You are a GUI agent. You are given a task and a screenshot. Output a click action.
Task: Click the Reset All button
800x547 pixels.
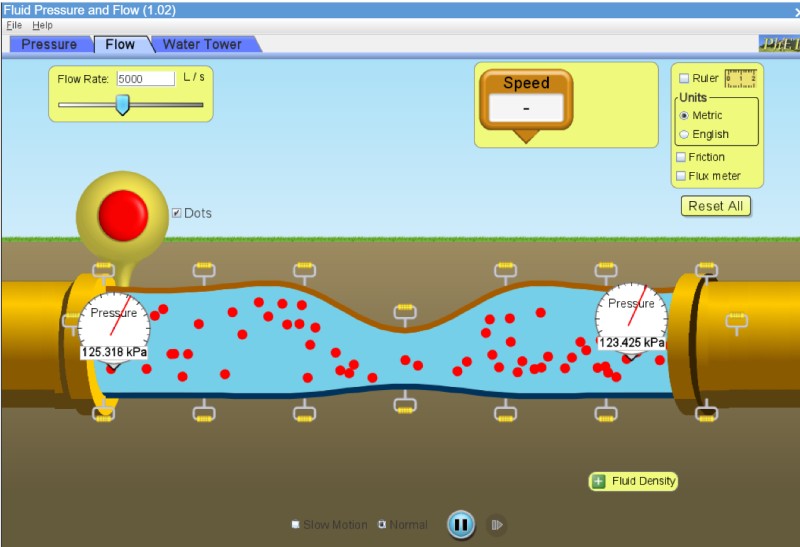pyautogui.click(x=715, y=206)
